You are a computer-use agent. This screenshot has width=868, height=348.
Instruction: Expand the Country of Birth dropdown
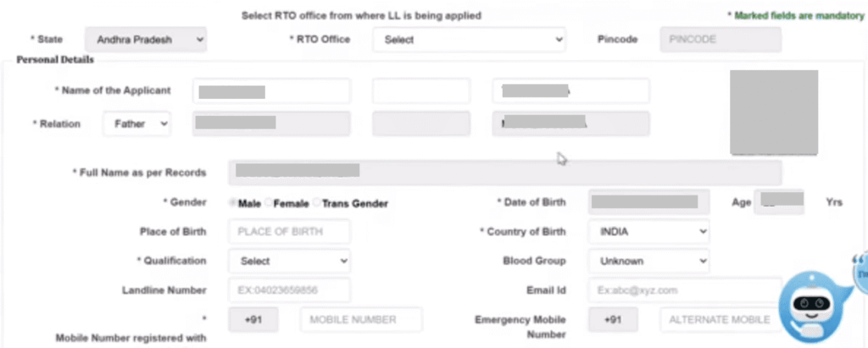coord(648,232)
